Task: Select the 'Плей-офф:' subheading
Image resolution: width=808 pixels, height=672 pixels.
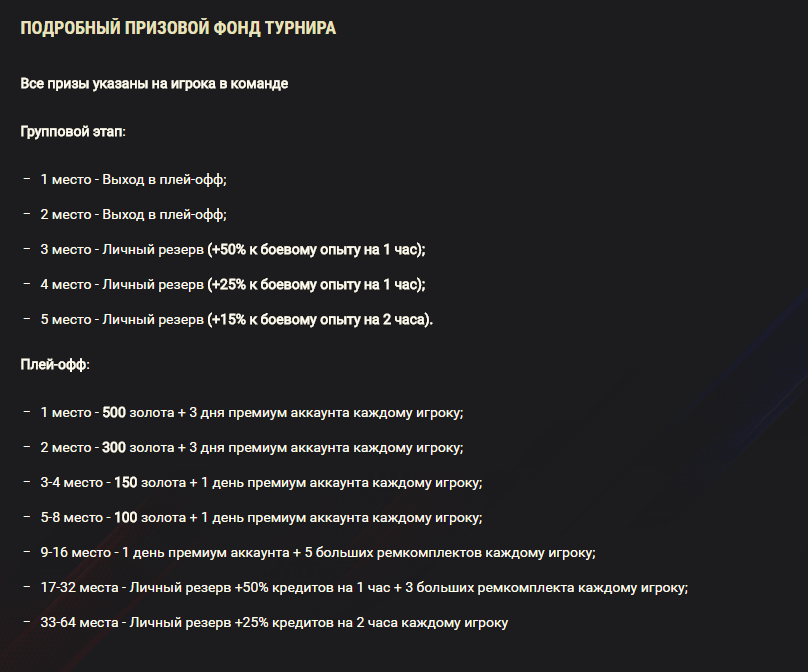Action: 55,365
